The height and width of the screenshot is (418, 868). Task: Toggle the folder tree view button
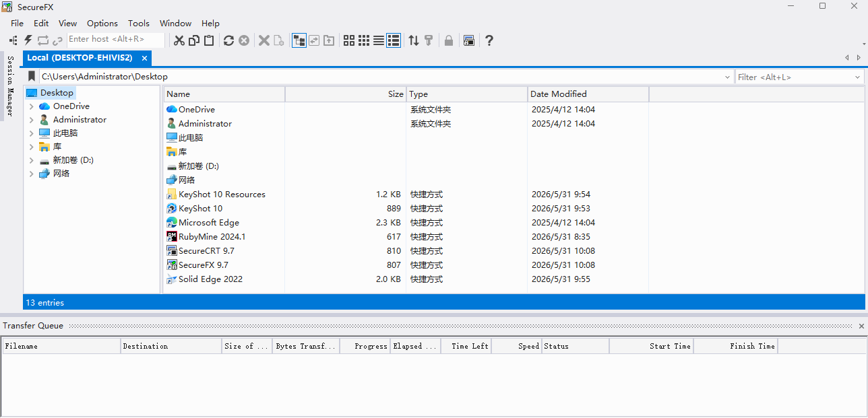point(299,40)
